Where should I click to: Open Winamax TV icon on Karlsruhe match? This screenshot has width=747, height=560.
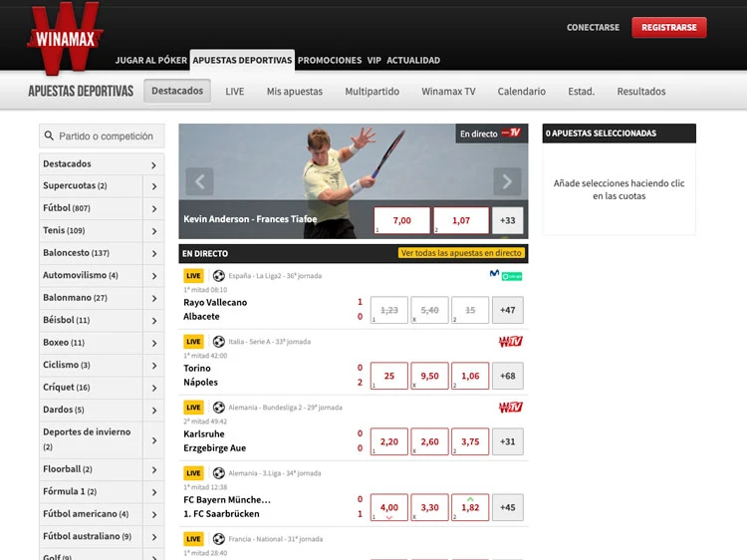tap(511, 407)
